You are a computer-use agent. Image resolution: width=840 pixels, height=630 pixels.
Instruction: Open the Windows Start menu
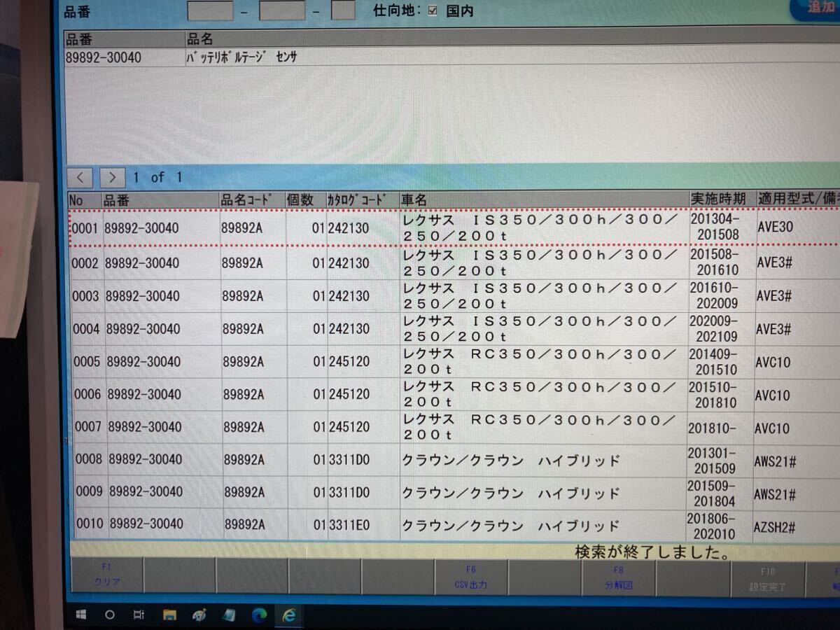80,614
